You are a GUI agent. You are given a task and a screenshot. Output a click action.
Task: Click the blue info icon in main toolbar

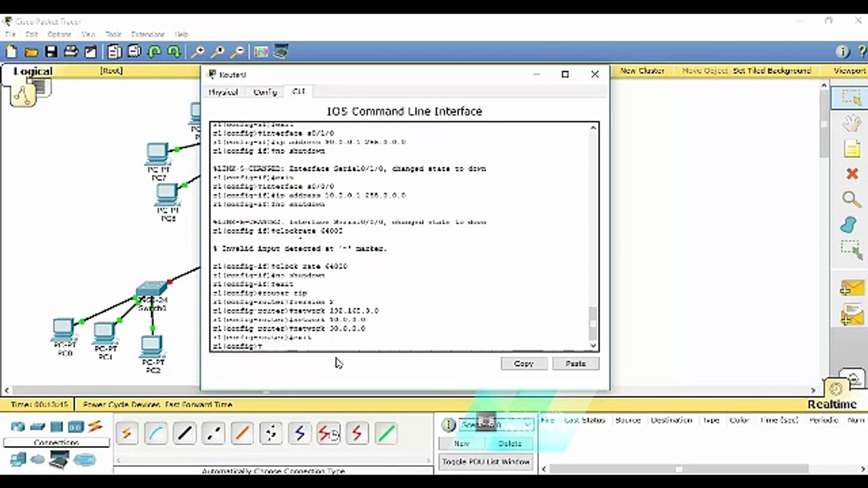pos(842,52)
